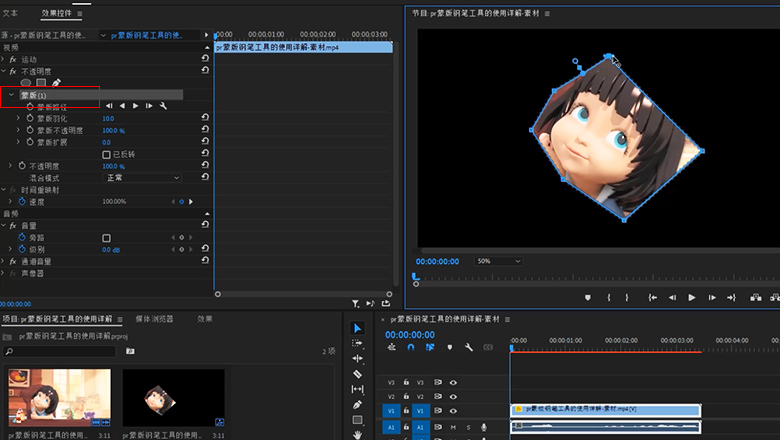Reset the 运动 effect
Image resolution: width=780 pixels, height=440 pixels.
pos(205,58)
